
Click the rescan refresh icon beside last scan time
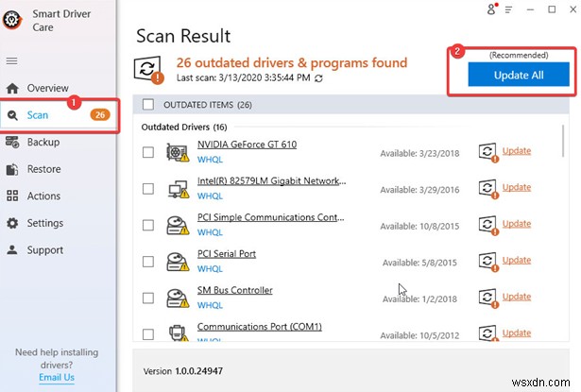[x=318, y=78]
